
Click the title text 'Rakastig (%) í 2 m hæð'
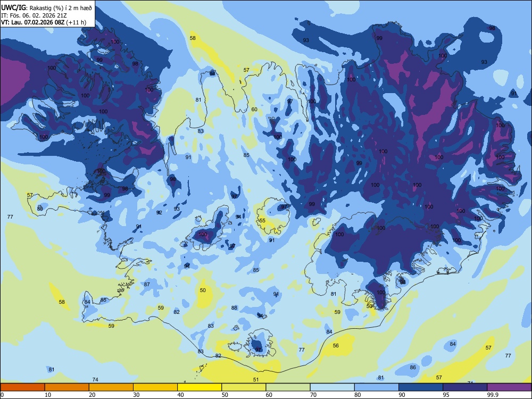[x=61, y=8]
